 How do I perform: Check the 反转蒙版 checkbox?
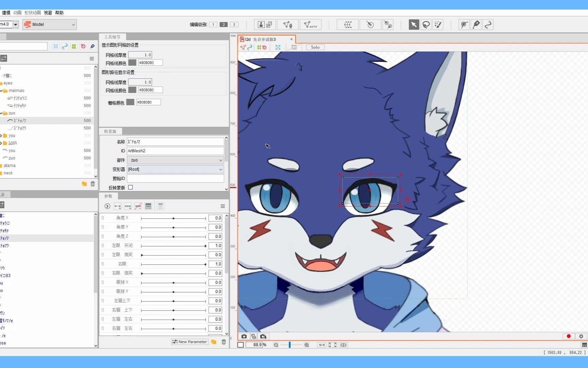pyautogui.click(x=130, y=187)
